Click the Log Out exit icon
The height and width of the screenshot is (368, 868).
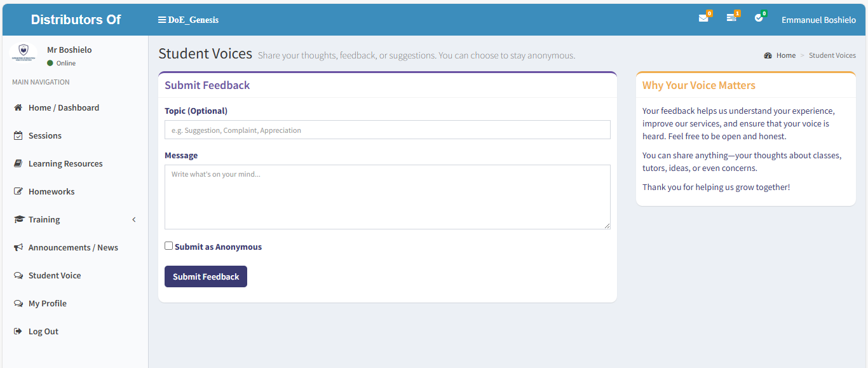(18, 332)
